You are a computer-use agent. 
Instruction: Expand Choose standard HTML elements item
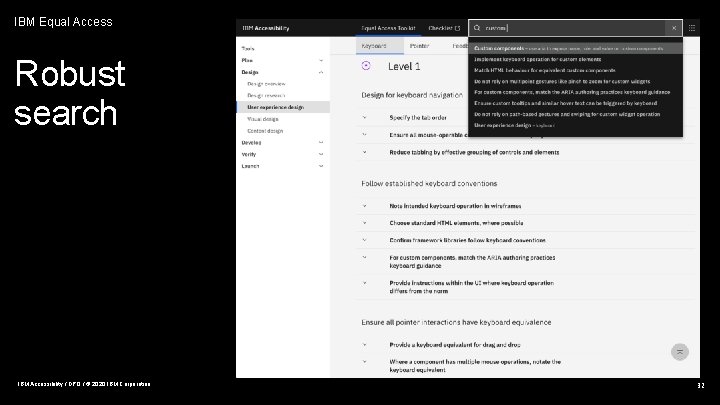click(365, 223)
